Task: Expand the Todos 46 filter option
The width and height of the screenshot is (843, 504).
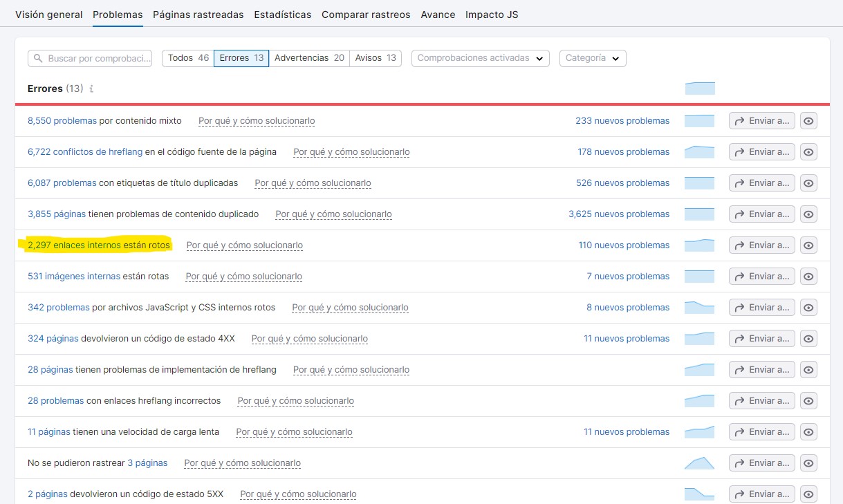Action: 187,58
